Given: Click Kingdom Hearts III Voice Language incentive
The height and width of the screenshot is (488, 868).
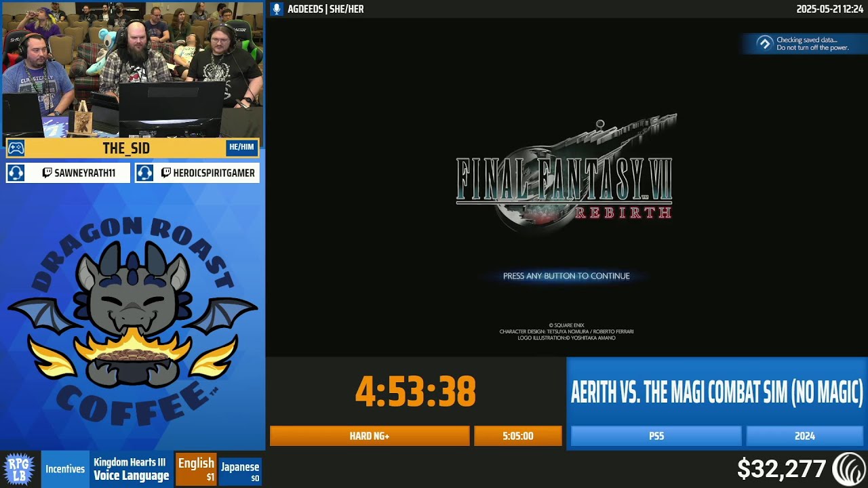Looking at the screenshot, I should (x=132, y=469).
